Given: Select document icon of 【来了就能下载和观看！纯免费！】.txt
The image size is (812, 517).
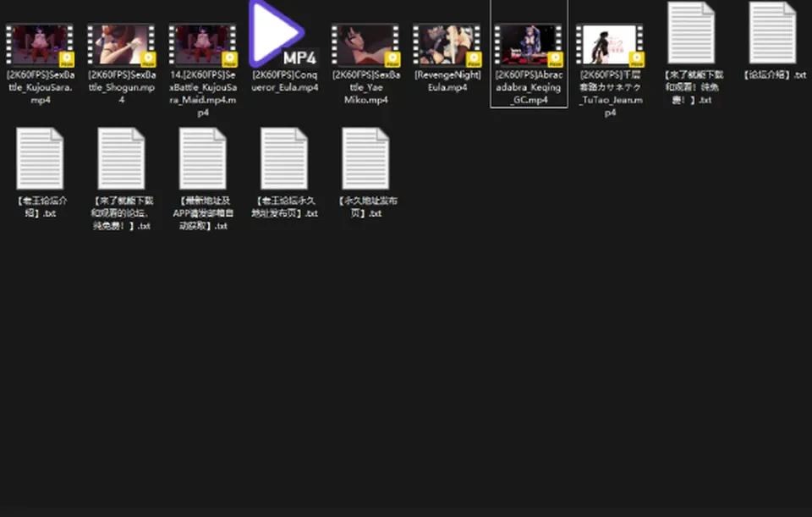Looking at the screenshot, I should click(x=691, y=33).
